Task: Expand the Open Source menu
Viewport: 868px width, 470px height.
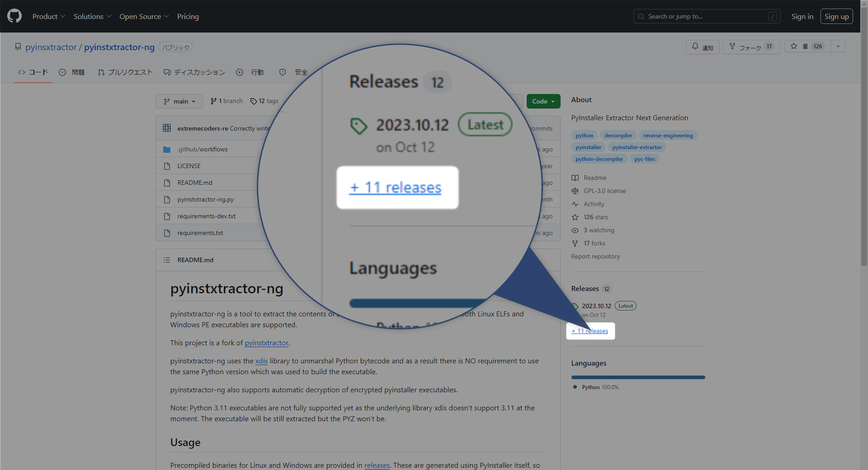Action: click(144, 16)
